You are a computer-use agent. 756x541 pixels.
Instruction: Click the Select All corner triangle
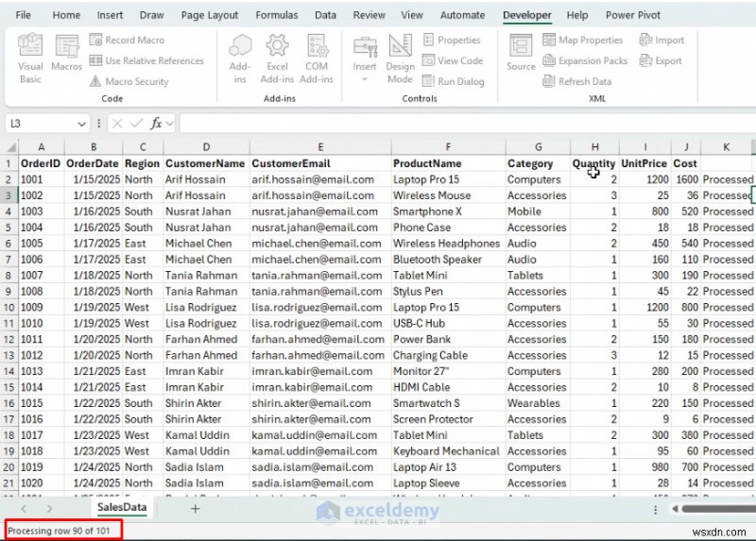coord(10,147)
